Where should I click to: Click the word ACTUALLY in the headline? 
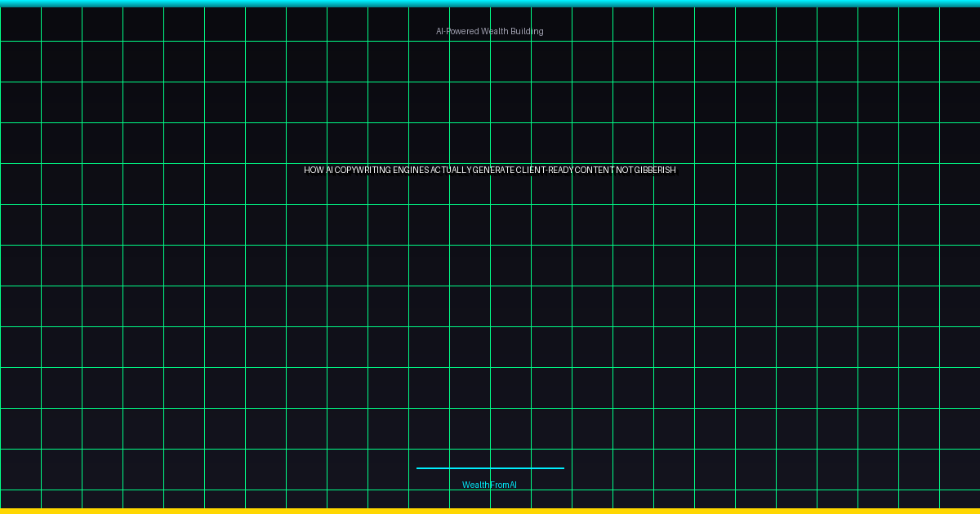(451, 171)
